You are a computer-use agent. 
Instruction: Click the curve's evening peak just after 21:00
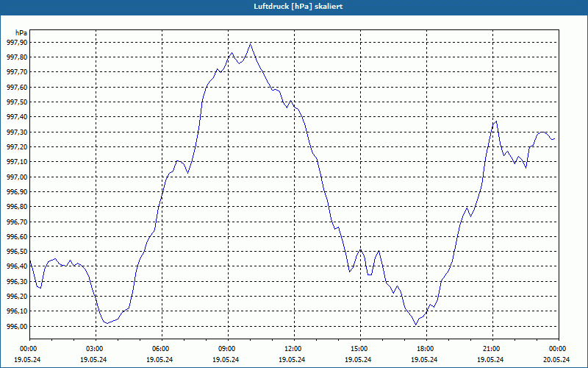[x=497, y=121]
